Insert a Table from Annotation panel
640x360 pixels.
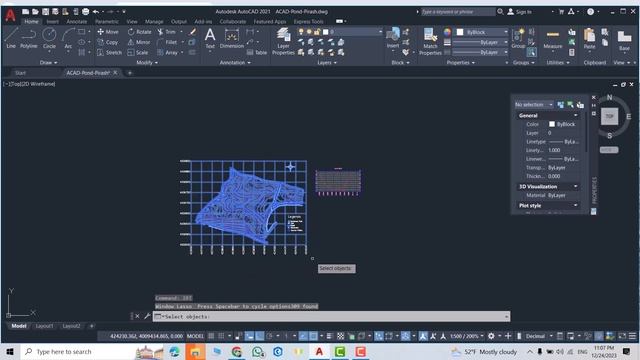tap(257, 52)
